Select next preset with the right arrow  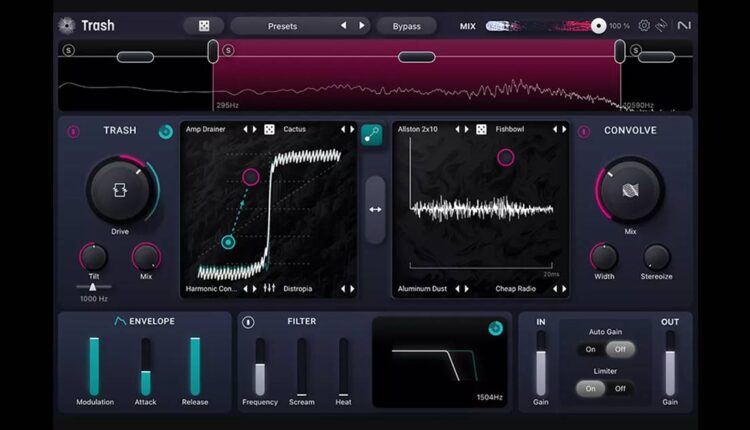click(362, 25)
